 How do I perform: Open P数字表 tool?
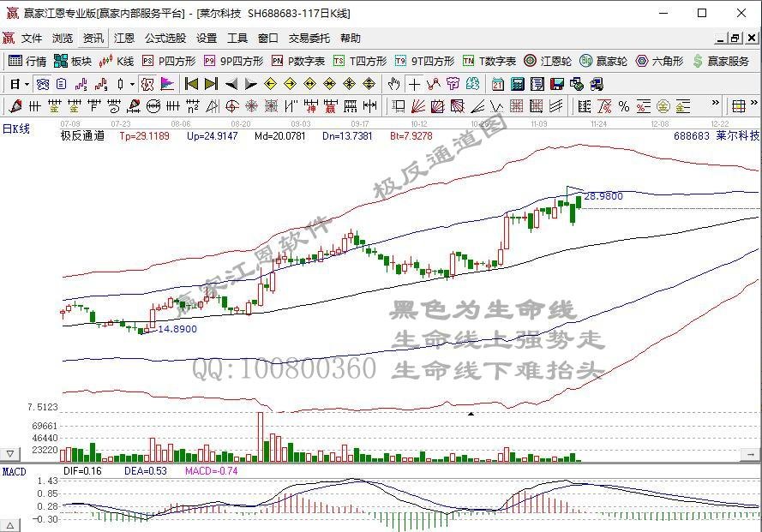click(x=298, y=61)
